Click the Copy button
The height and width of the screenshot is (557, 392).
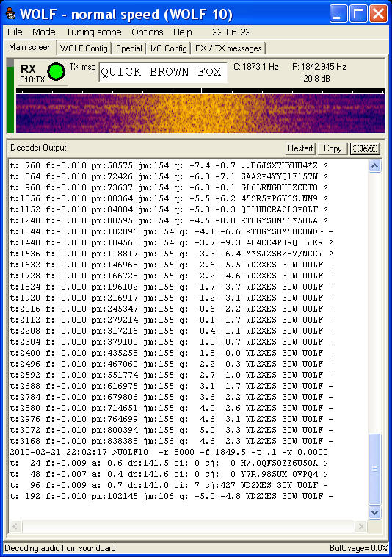point(333,148)
